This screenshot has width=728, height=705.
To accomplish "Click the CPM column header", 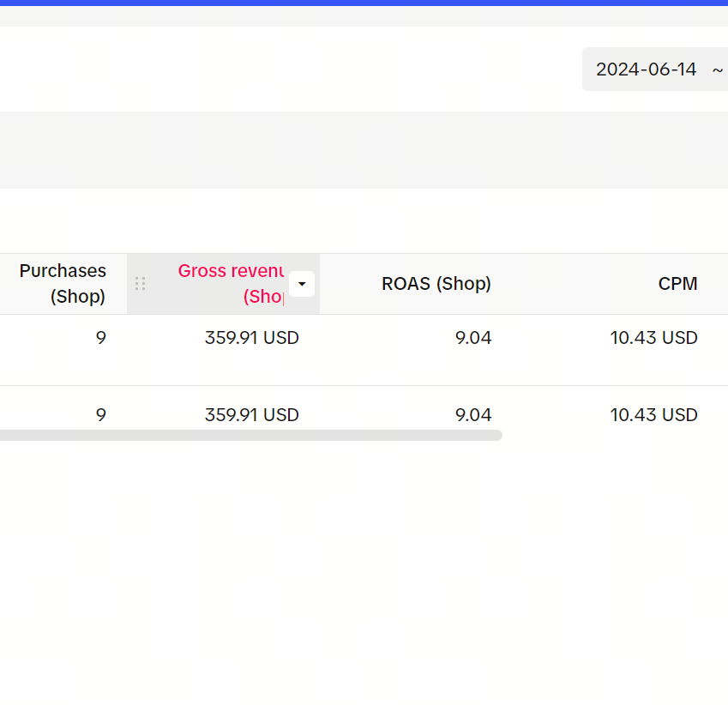I will click(x=677, y=283).
